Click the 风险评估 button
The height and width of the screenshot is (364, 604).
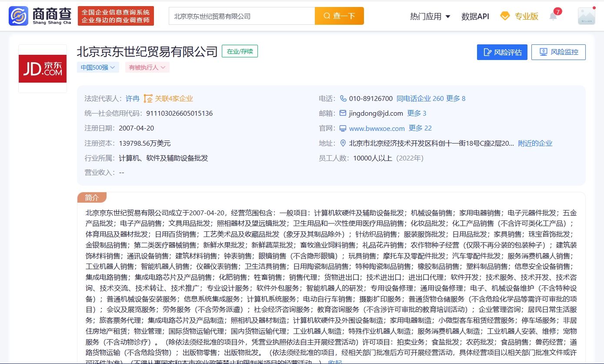502,52
